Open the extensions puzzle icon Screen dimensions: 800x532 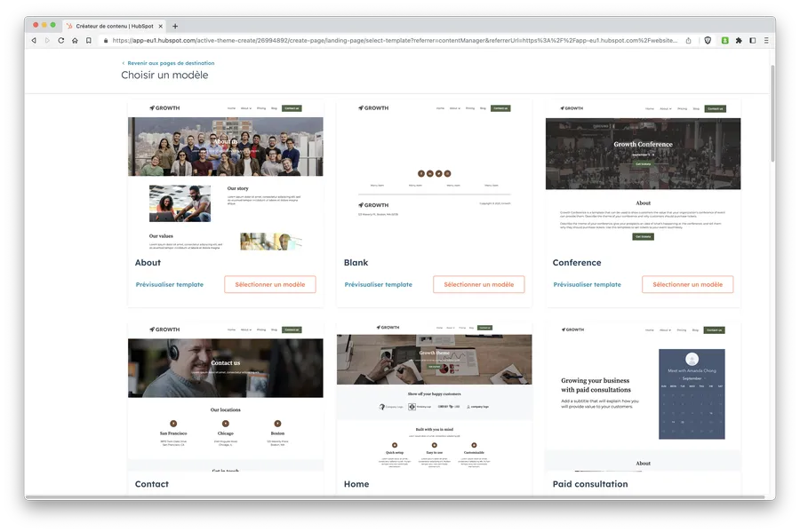[x=739, y=40]
